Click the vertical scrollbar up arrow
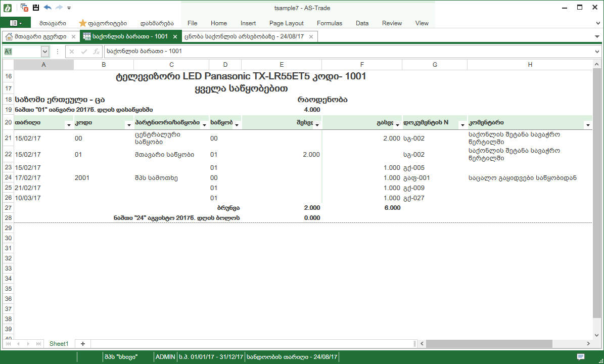This screenshot has height=364, width=604. pyautogui.click(x=597, y=64)
